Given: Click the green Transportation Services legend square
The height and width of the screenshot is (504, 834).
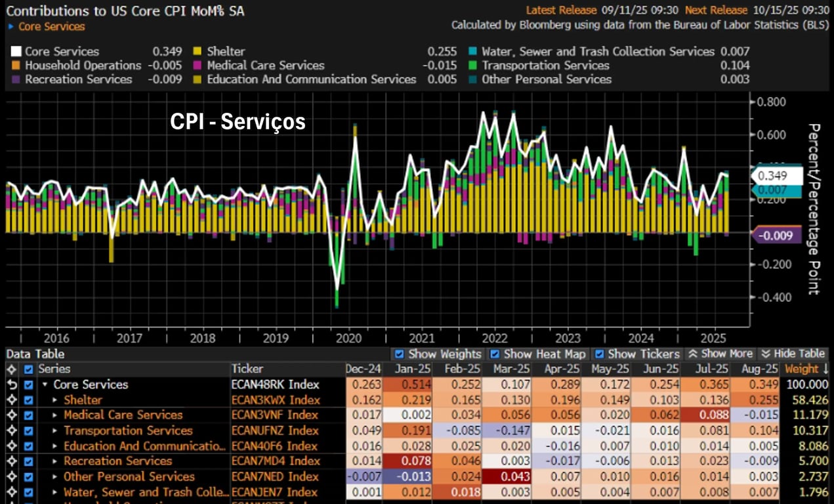Looking at the screenshot, I should [472, 66].
